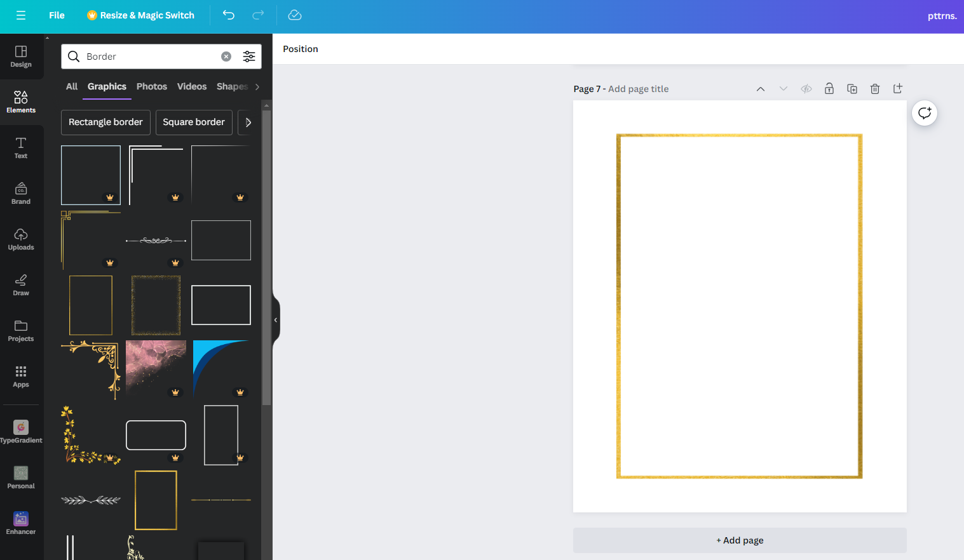The width and height of the screenshot is (964, 560).
Task: Switch to the Photos tab
Action: pos(151,86)
